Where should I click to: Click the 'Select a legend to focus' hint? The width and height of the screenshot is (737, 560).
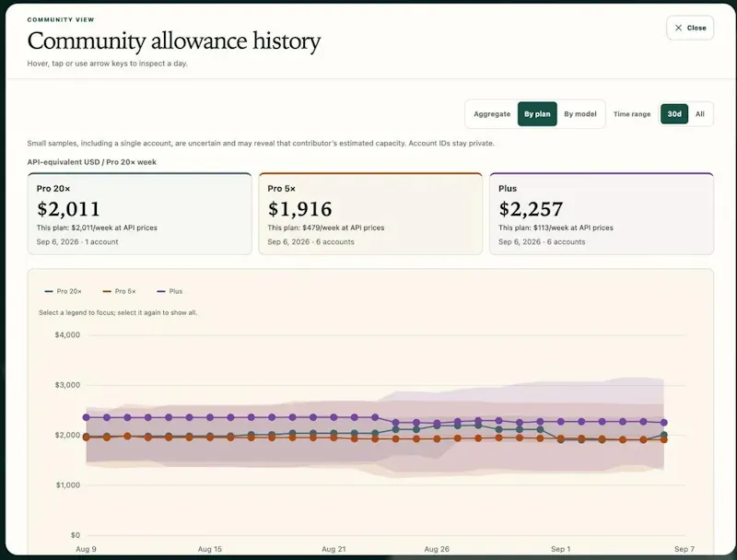coord(118,313)
